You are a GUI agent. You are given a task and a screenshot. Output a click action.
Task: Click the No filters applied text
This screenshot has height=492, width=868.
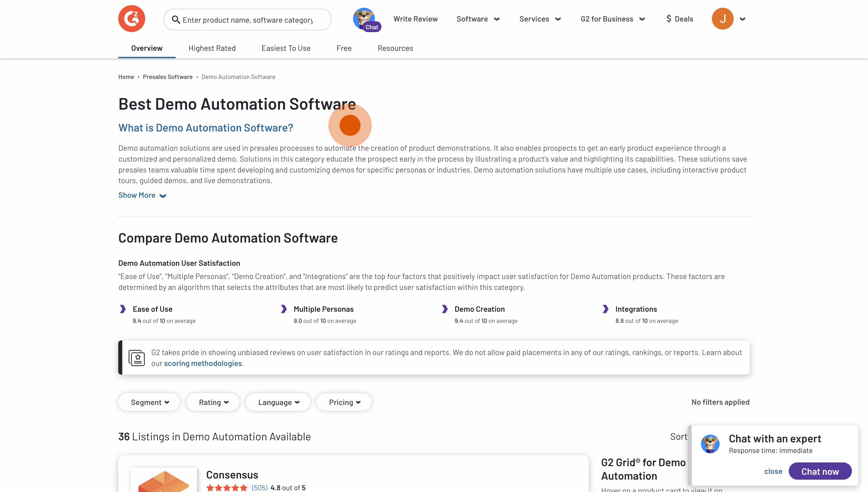click(720, 402)
